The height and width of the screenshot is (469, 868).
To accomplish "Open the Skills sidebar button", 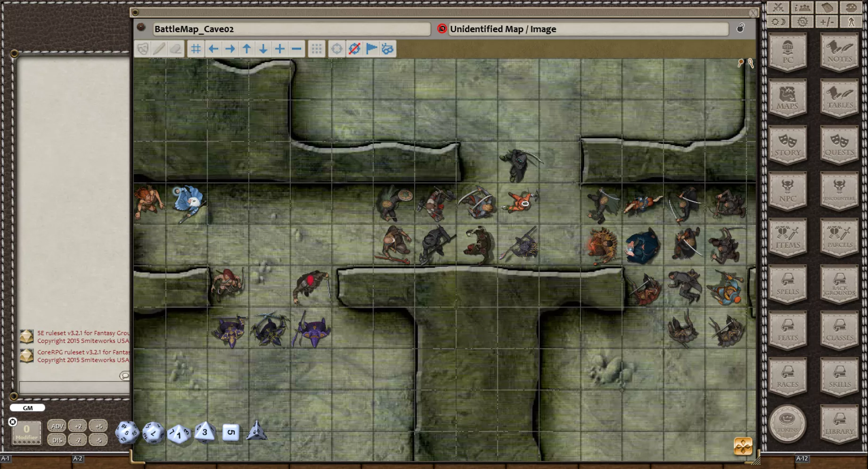I will point(839,377).
